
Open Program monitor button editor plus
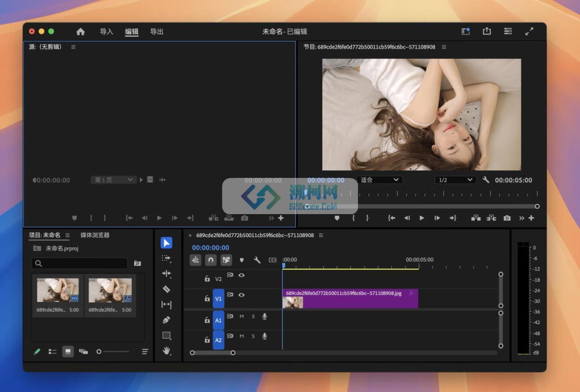[x=531, y=218]
